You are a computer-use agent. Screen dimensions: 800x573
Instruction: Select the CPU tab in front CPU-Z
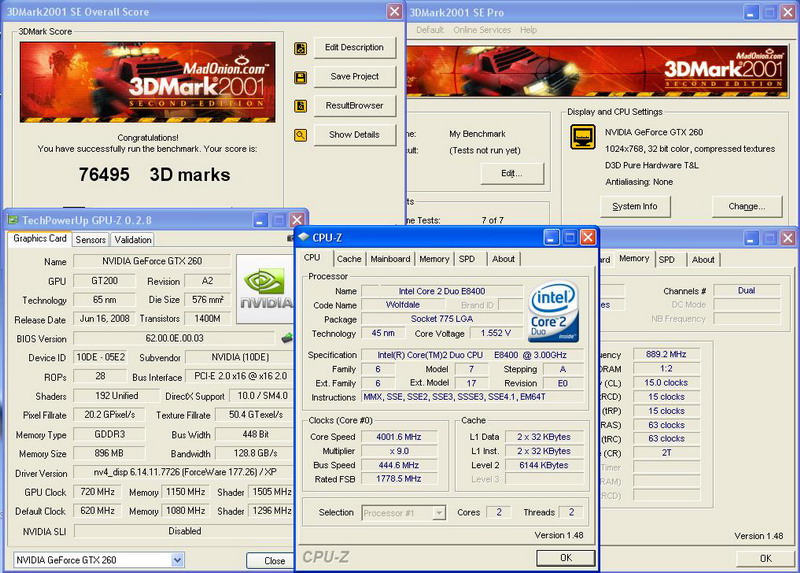312,258
